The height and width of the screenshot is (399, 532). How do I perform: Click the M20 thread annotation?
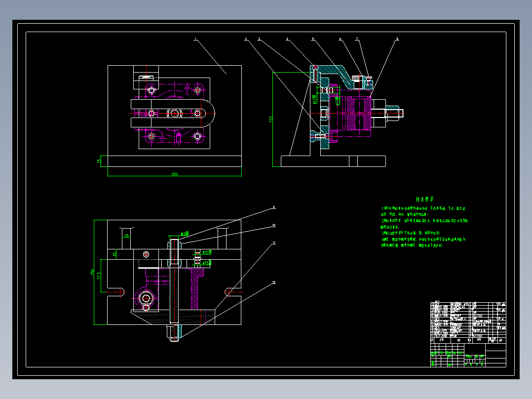185,234
